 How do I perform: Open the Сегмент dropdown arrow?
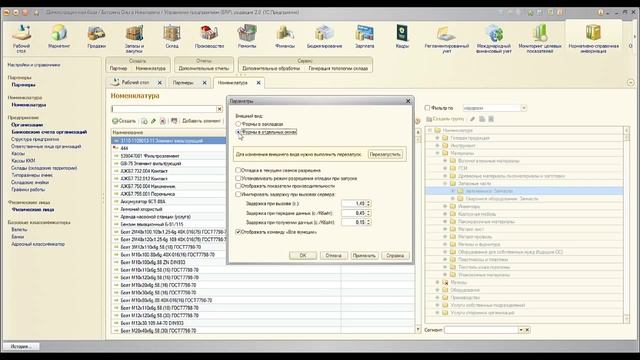(521, 329)
